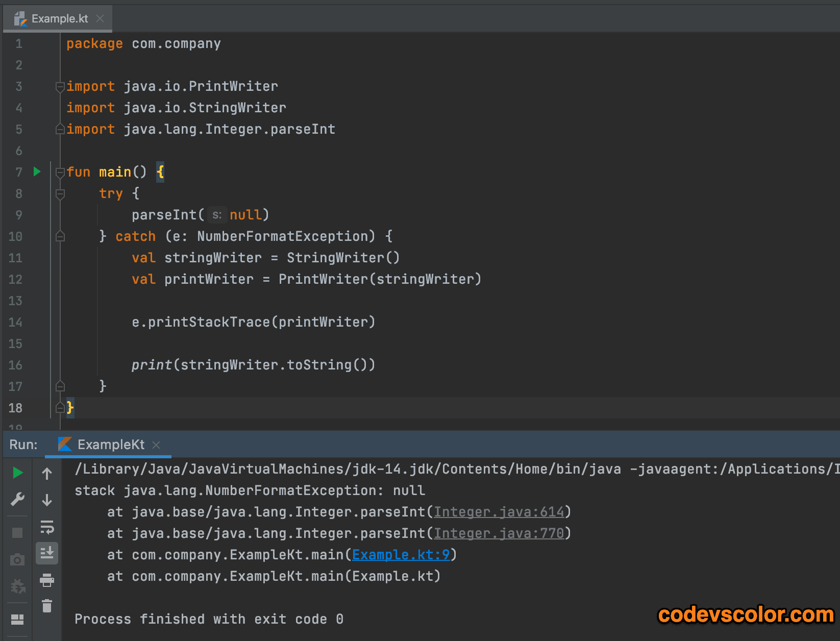Clear console output with trash icon
Viewport: 840px width, 641px height.
(x=47, y=606)
